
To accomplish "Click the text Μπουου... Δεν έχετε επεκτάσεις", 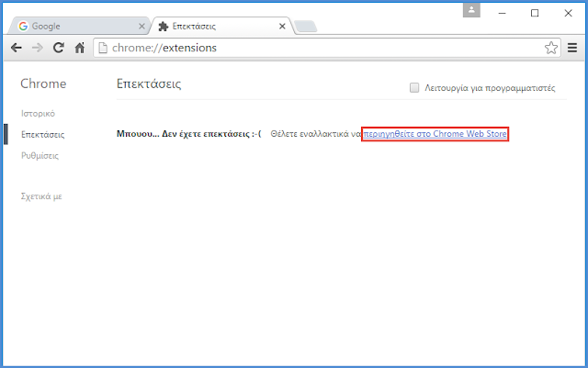I will [x=188, y=134].
